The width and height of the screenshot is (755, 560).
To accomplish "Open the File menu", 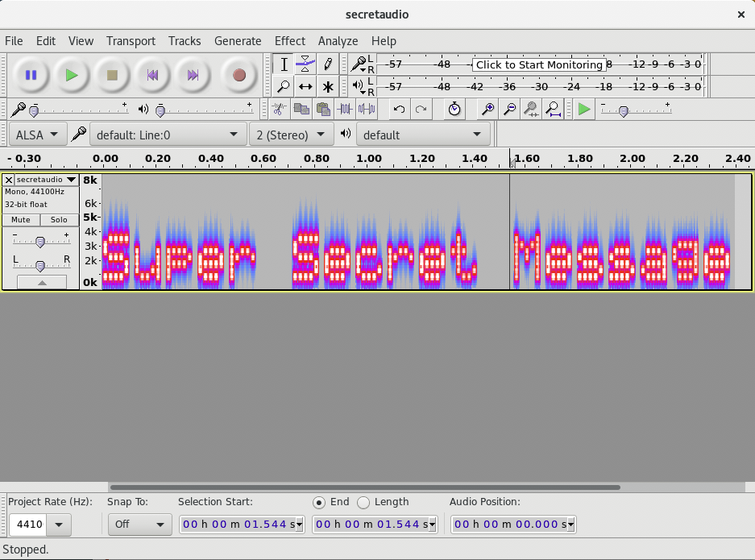I will pos(14,41).
